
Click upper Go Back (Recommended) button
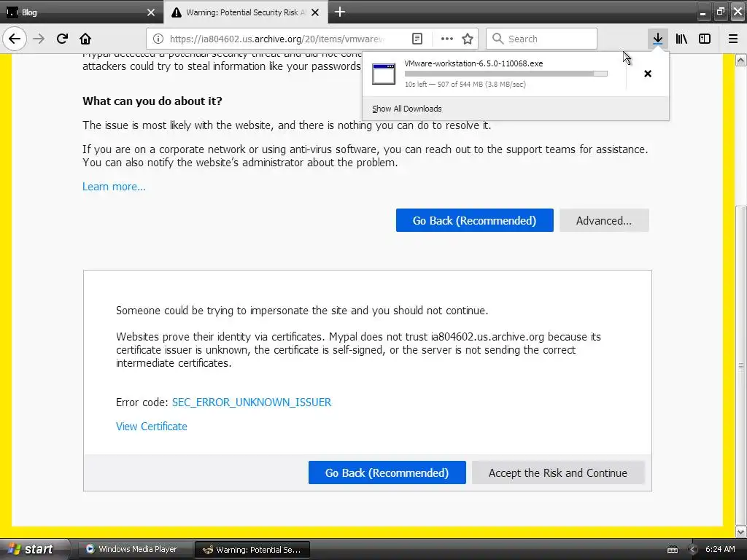pos(474,220)
